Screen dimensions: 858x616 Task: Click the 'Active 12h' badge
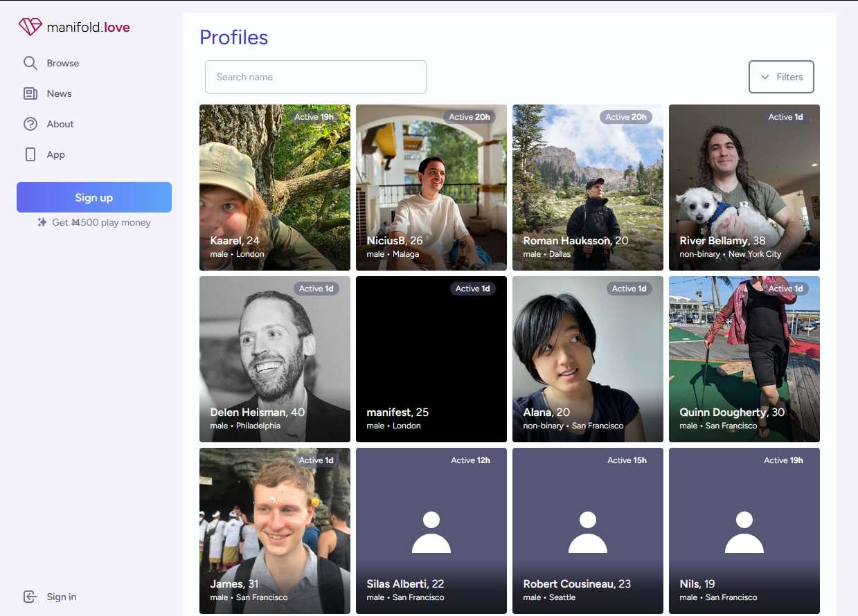[471, 460]
